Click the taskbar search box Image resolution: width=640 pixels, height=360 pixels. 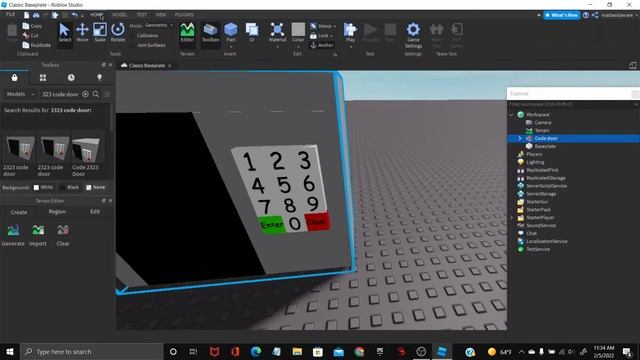(x=91, y=351)
